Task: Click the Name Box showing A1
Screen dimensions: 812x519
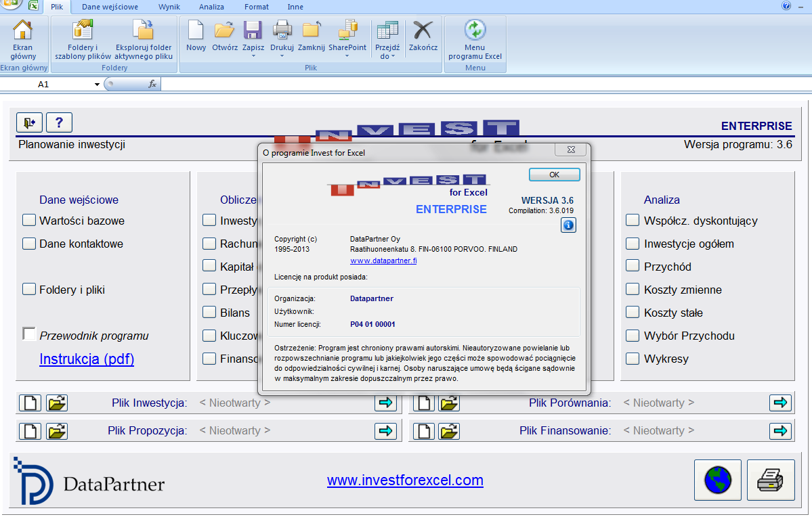Action: pyautogui.click(x=43, y=85)
